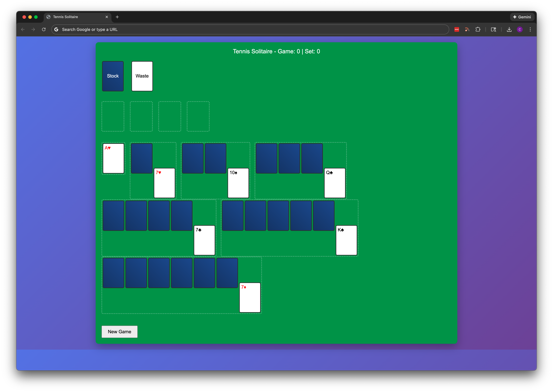
Task: Select the 7 of Diamonds card
Action: [250, 297]
